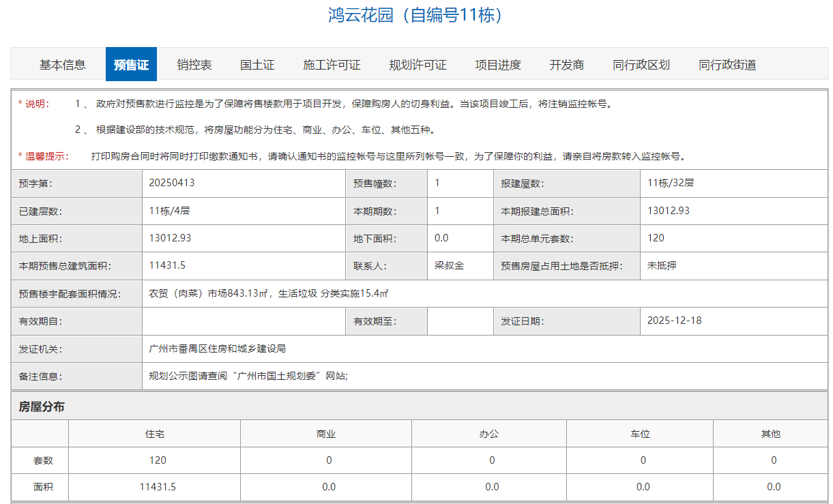Viewport: 833px width, 504px height.
Task: Click the empty 有效期自 value cell
Action: point(244,321)
